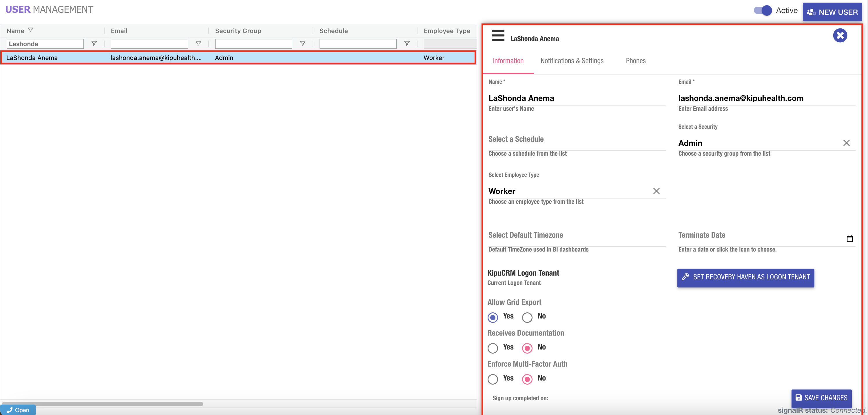Switch to the Notifications & Settings tab
This screenshot has width=868, height=415.
pos(572,61)
